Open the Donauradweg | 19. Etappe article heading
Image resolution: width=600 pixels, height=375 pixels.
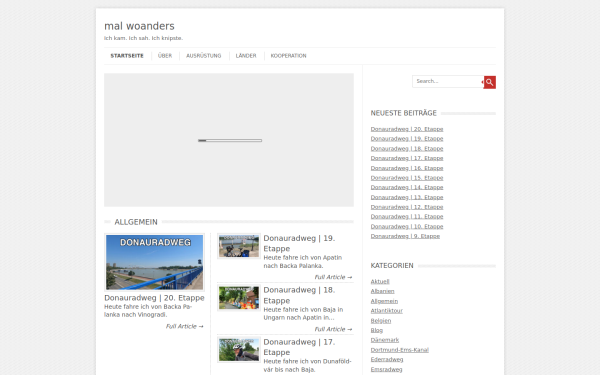point(299,243)
